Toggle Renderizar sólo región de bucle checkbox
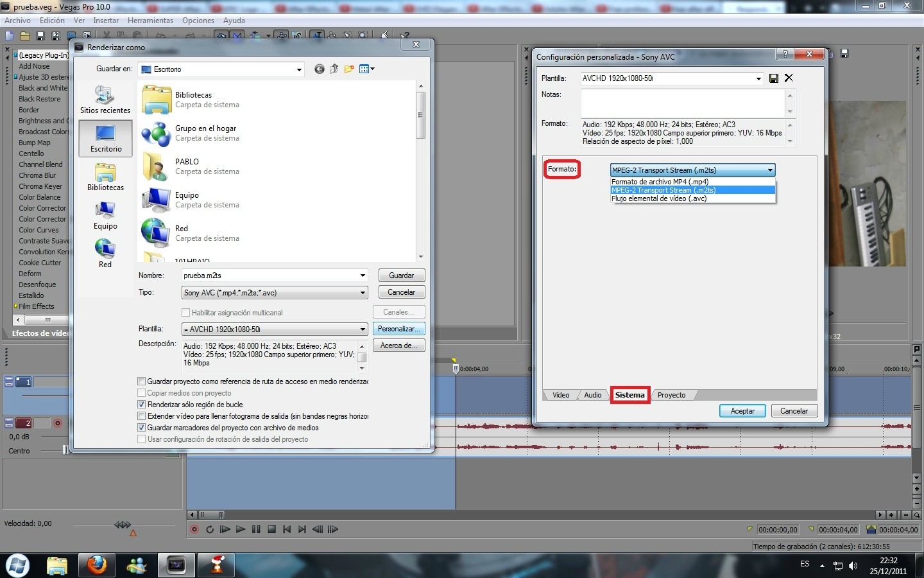Viewport: 924px width, 578px height. 142,405
